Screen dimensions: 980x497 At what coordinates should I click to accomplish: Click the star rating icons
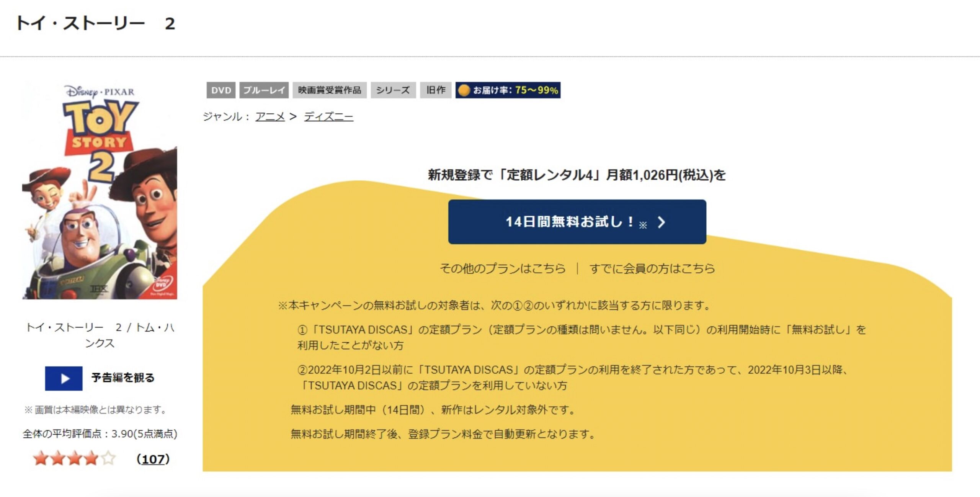click(74, 458)
